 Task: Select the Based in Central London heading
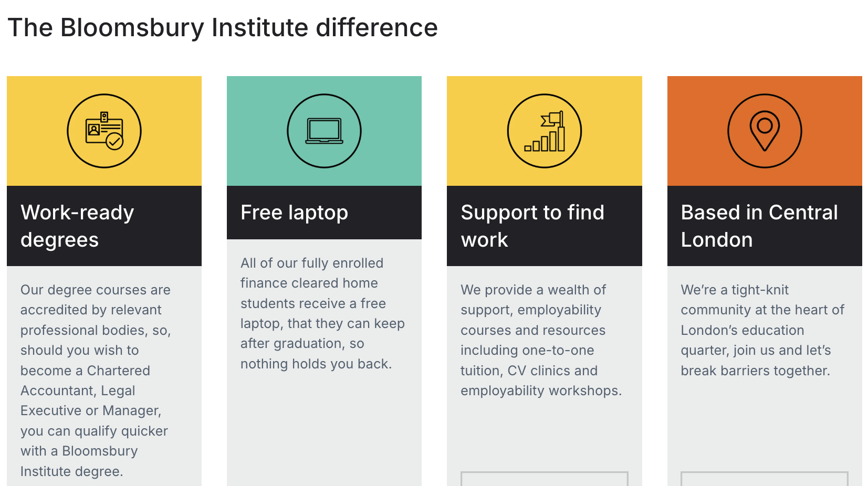point(759,226)
